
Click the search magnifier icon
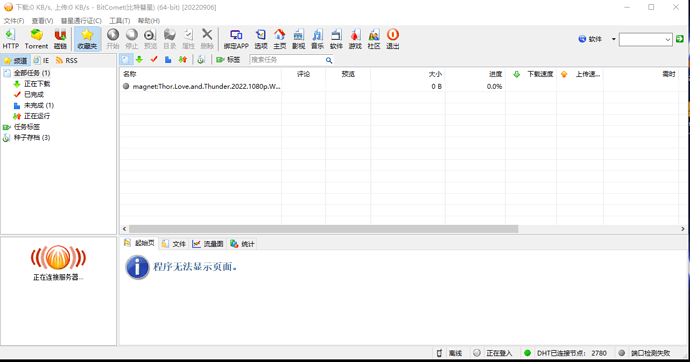pyautogui.click(x=329, y=60)
